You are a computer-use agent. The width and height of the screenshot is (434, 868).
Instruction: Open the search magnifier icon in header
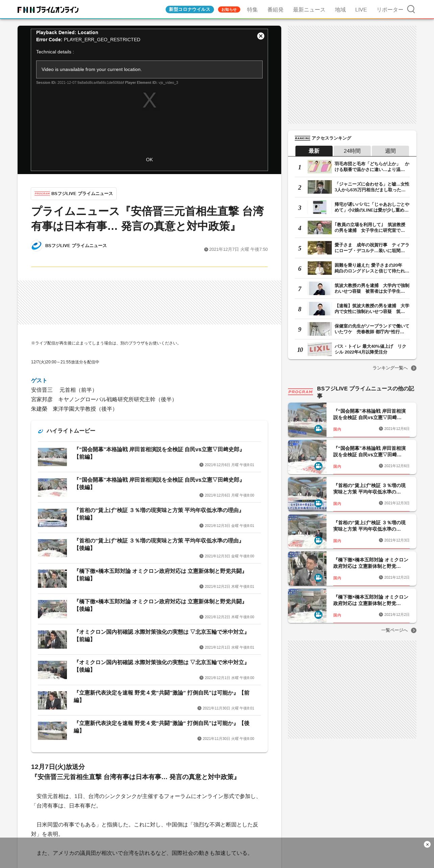coord(411,9)
